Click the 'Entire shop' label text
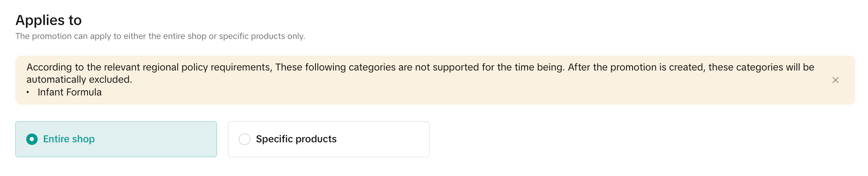This screenshot has height=176, width=868. click(x=69, y=139)
